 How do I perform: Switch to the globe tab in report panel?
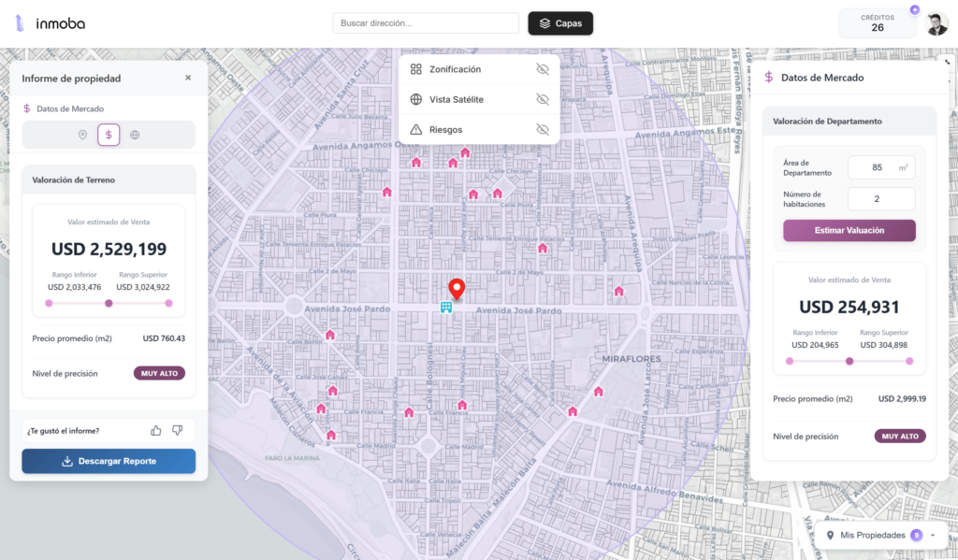(135, 136)
